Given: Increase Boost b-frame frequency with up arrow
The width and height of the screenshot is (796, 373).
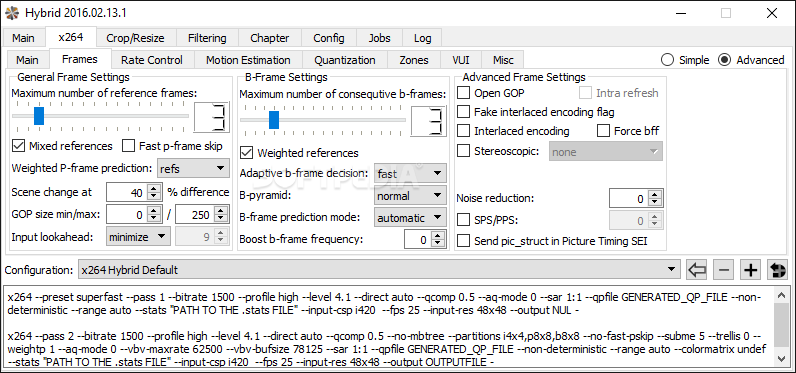Looking at the screenshot, I should click(x=438, y=236).
